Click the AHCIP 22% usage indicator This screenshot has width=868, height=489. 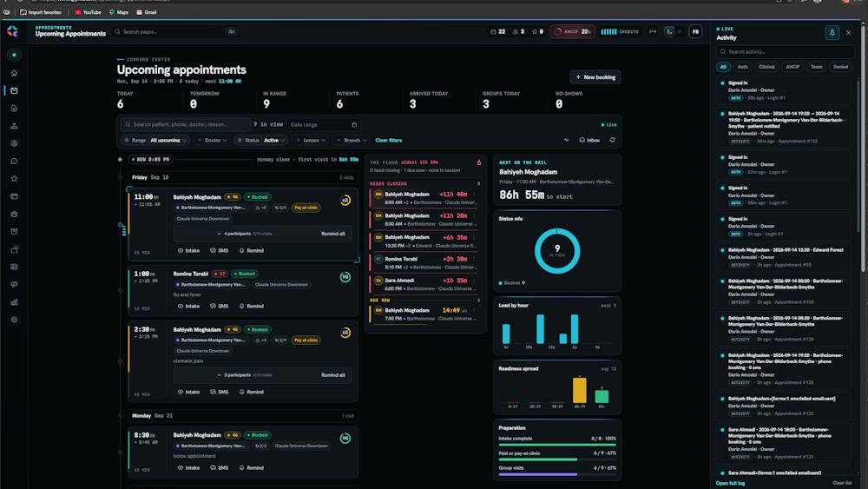[x=572, y=31]
